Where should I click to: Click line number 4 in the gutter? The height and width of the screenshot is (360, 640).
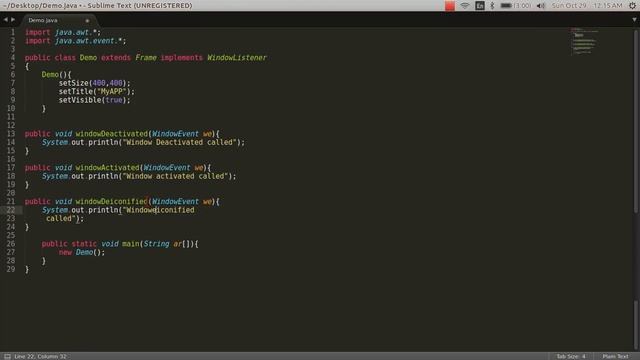click(x=13, y=58)
